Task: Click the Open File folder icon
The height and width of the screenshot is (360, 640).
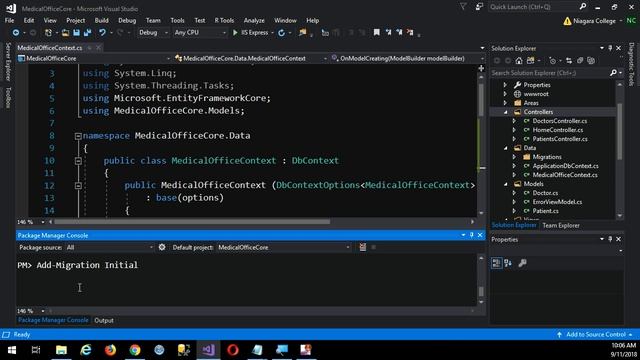Action: coord(65,33)
